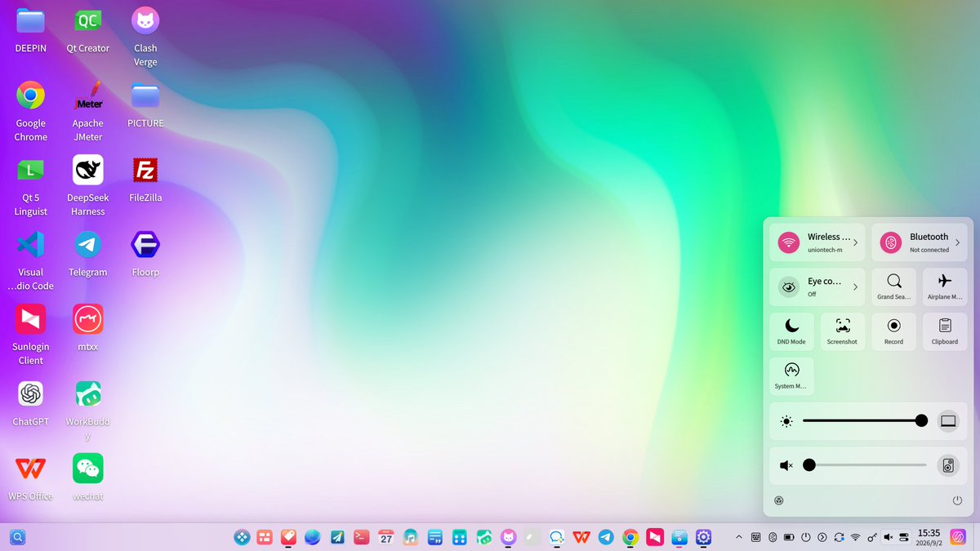
Task: Turn on DND Mode
Action: [x=791, y=331]
